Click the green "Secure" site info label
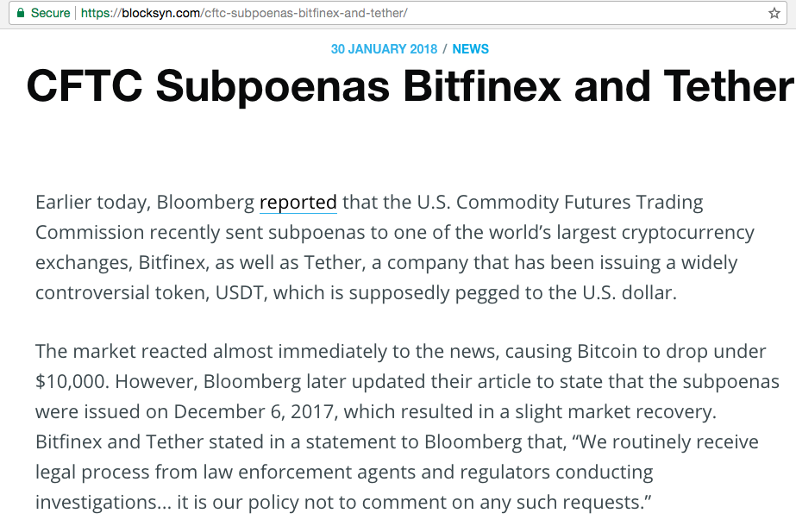Screen dimensions: 796x532 pos(50,14)
